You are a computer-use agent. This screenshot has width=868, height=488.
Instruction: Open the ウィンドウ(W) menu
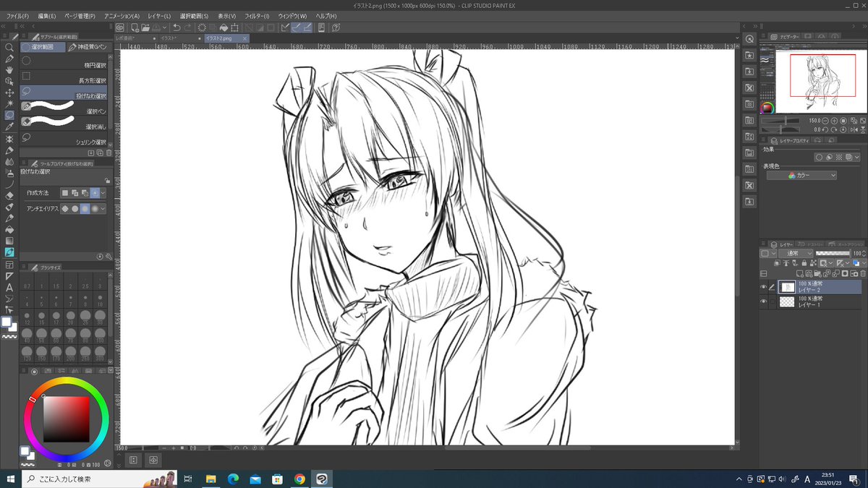coord(292,15)
